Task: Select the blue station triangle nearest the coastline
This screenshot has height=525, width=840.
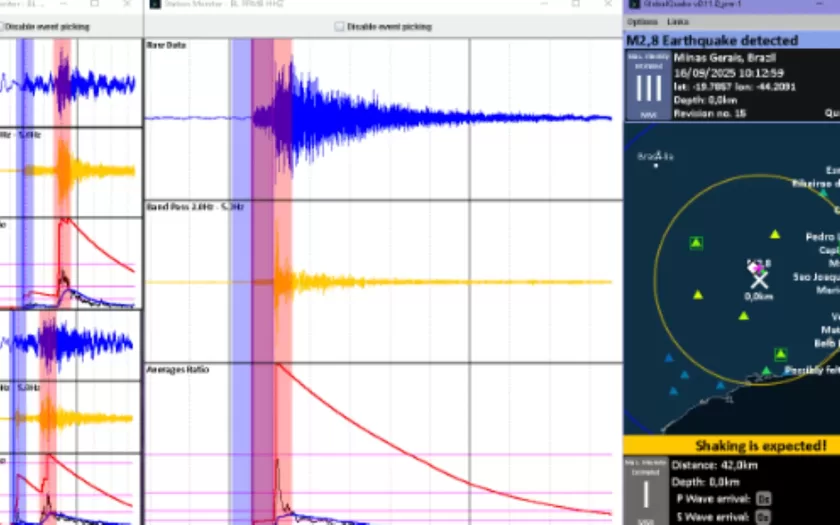Action: pos(719,385)
